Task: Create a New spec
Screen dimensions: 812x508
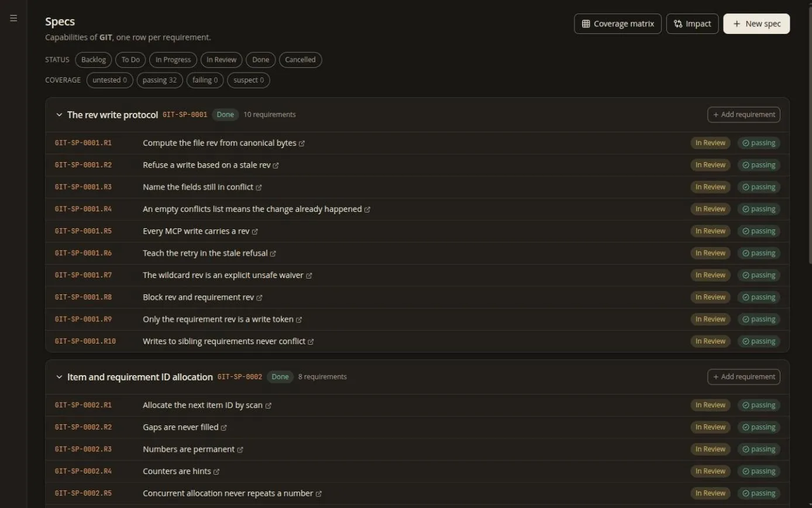Action: [756, 24]
